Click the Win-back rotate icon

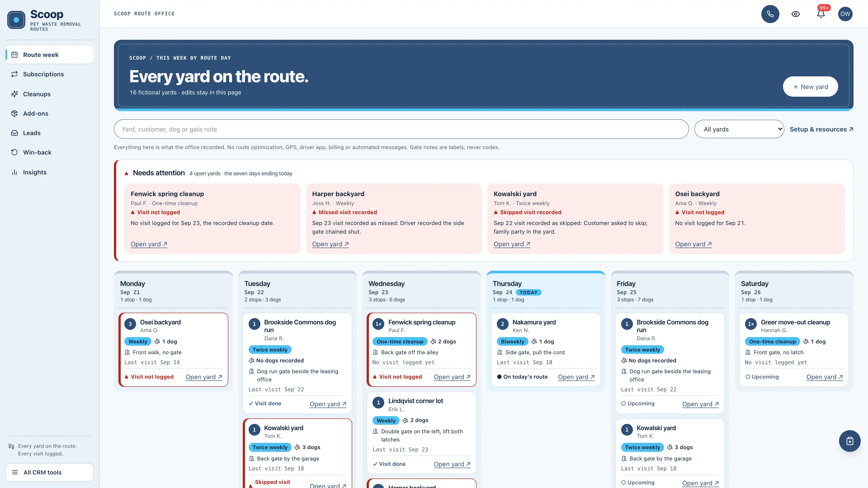[14, 152]
